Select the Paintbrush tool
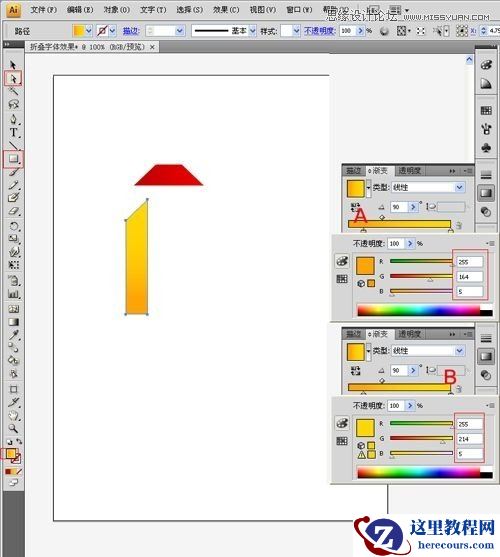Screen dimensions: 500x557 (13, 172)
